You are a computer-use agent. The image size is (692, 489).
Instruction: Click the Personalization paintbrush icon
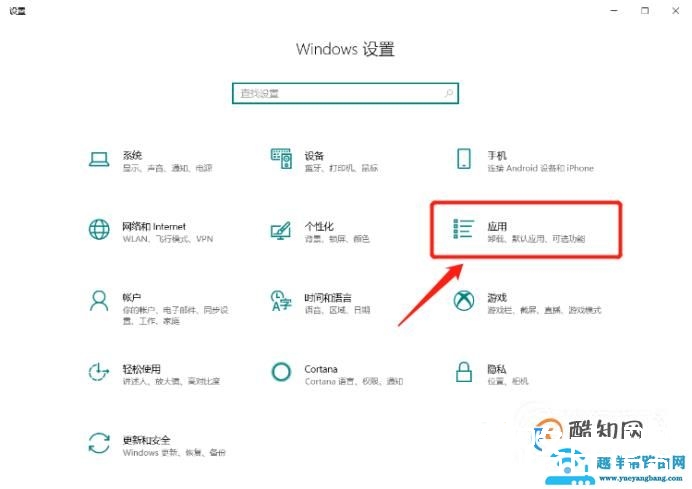point(281,230)
